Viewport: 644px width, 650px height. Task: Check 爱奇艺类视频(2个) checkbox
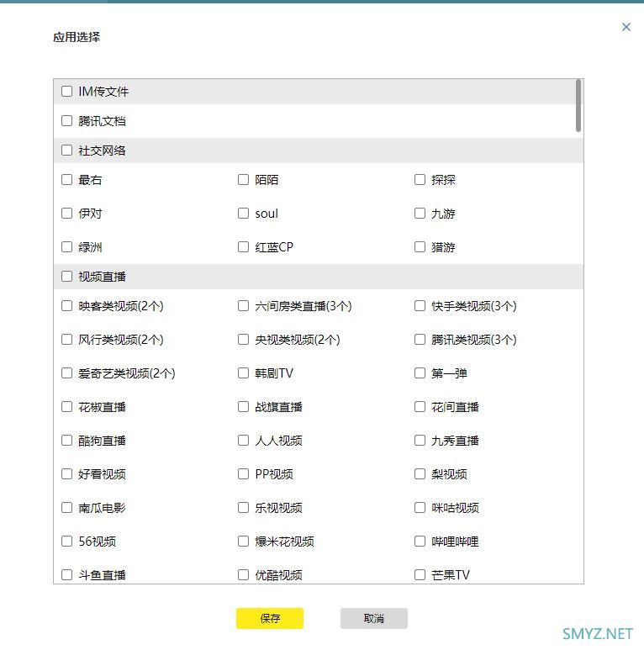[66, 373]
